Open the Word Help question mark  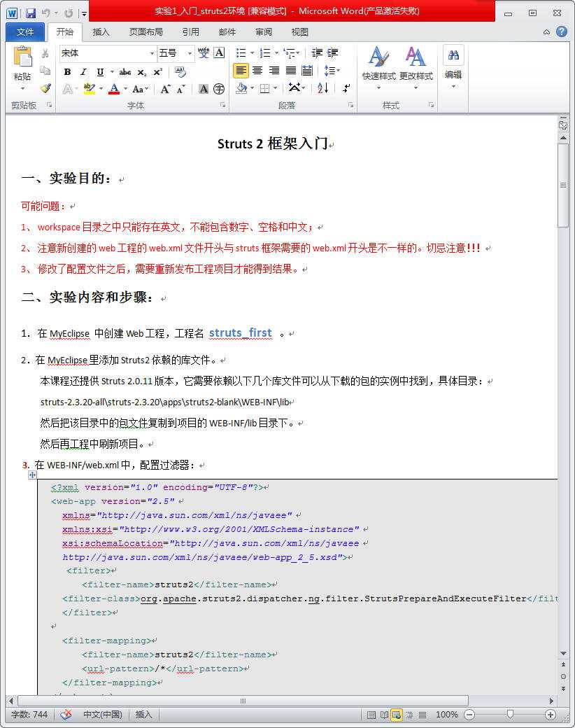point(562,31)
